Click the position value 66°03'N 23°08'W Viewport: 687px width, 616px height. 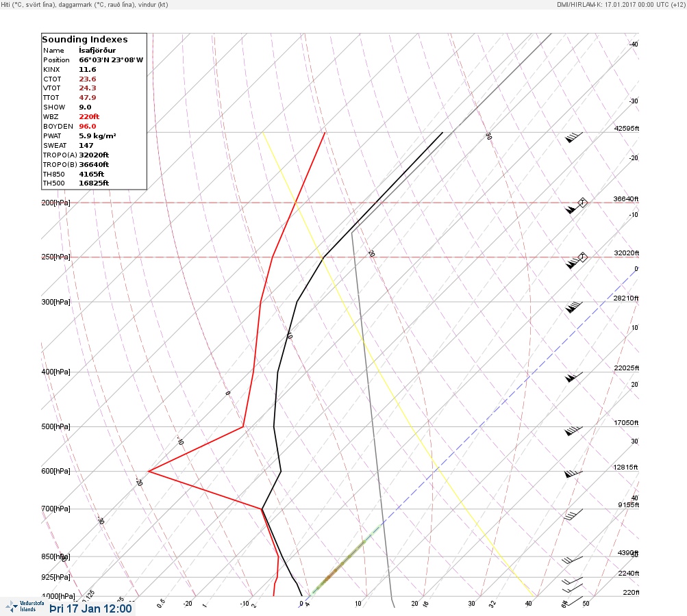coord(111,60)
